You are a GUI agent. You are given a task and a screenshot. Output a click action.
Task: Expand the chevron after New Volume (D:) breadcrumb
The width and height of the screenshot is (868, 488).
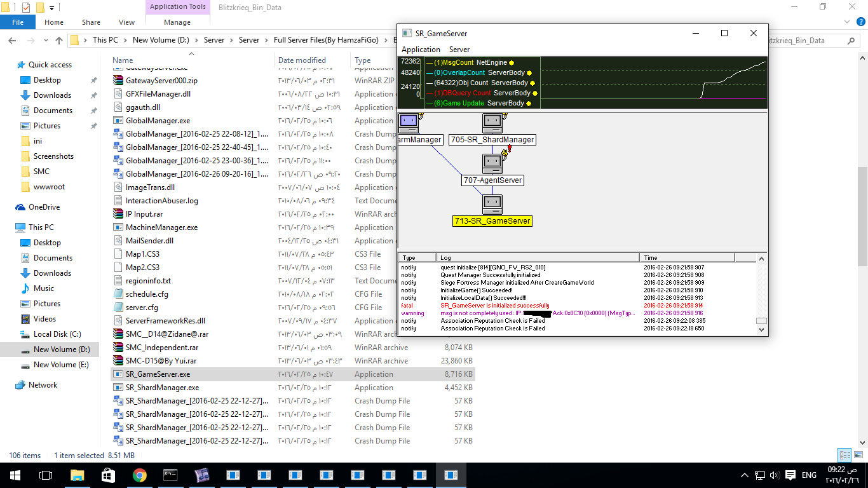(196, 40)
